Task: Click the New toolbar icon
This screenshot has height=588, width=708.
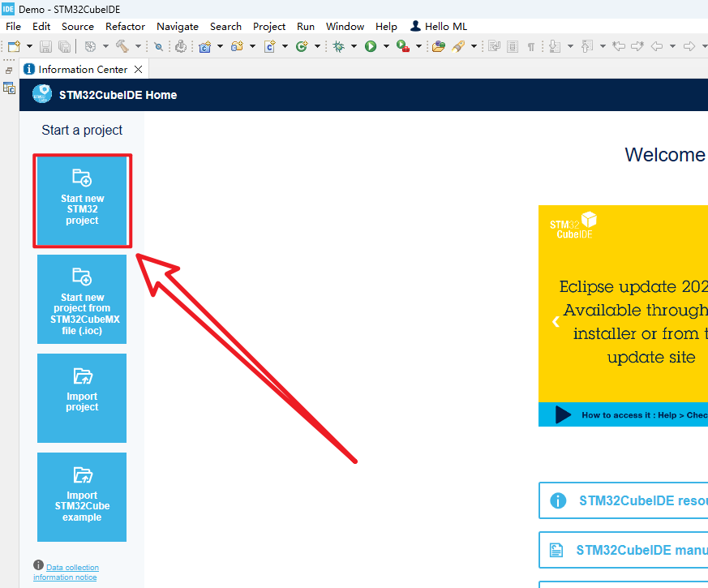Action: tap(15, 46)
